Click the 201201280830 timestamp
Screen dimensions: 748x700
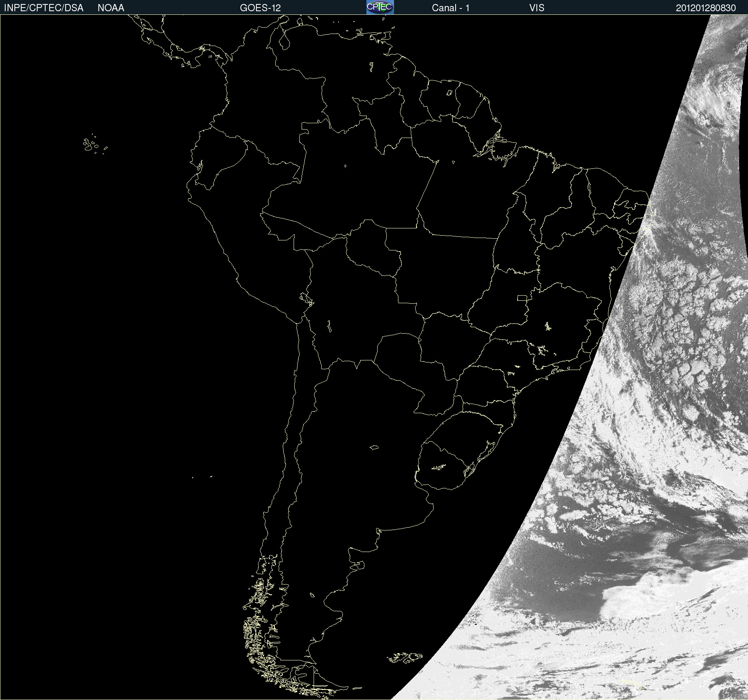coord(706,8)
